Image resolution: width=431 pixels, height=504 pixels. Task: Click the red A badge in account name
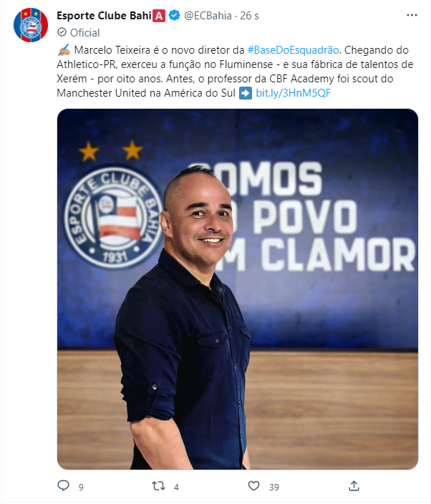(158, 16)
